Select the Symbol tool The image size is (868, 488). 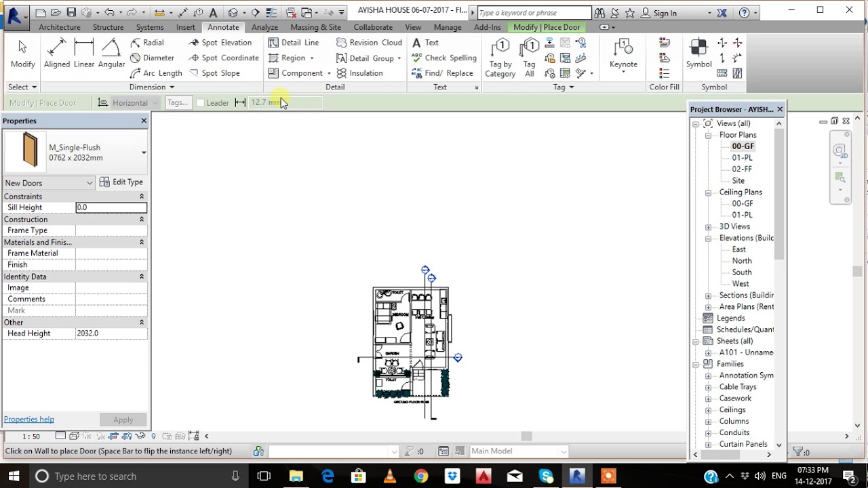pos(698,54)
